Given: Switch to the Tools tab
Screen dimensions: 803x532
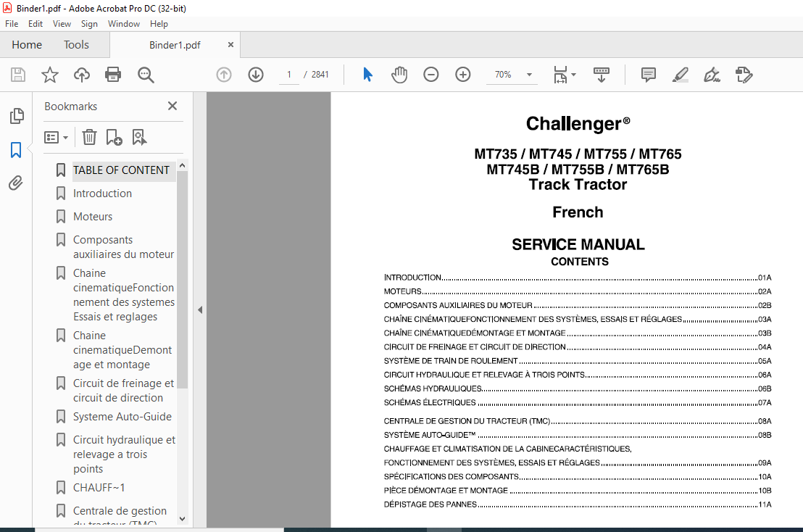Looking at the screenshot, I should pyautogui.click(x=76, y=44).
